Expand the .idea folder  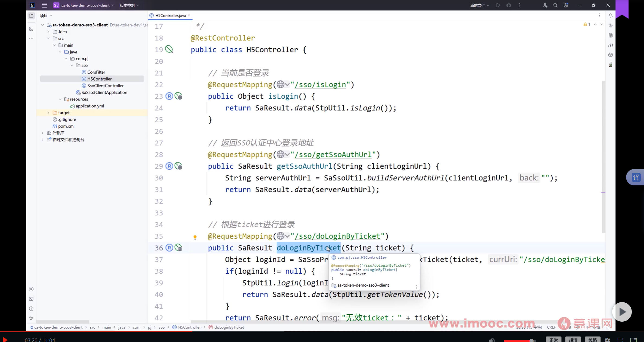coord(48,31)
